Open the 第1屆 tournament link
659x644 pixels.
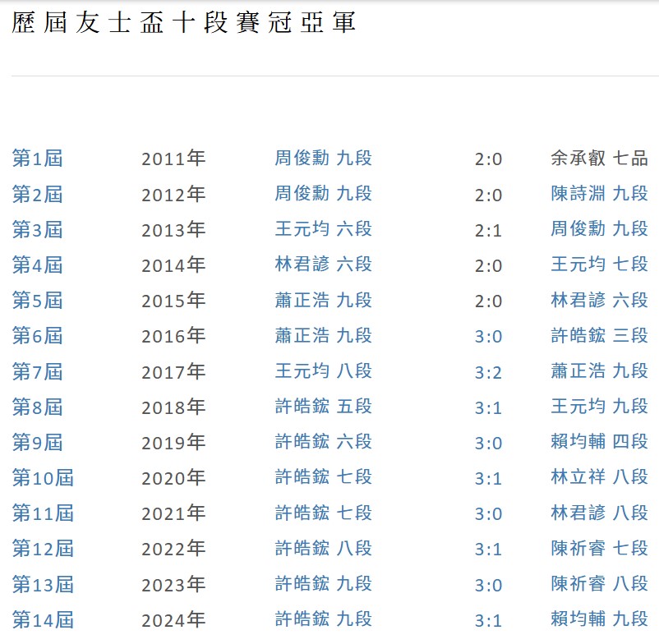[x=37, y=159]
